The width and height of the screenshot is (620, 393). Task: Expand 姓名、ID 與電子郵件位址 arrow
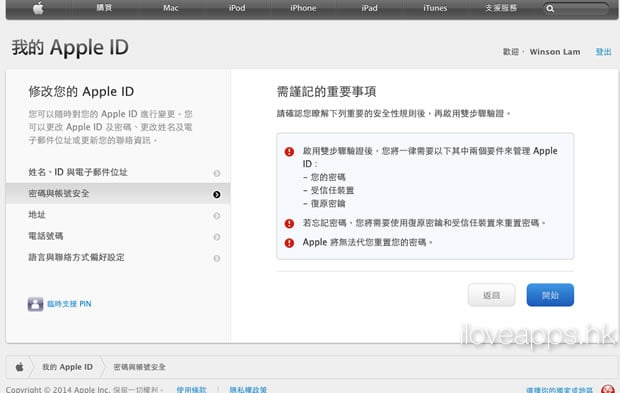[x=217, y=173]
